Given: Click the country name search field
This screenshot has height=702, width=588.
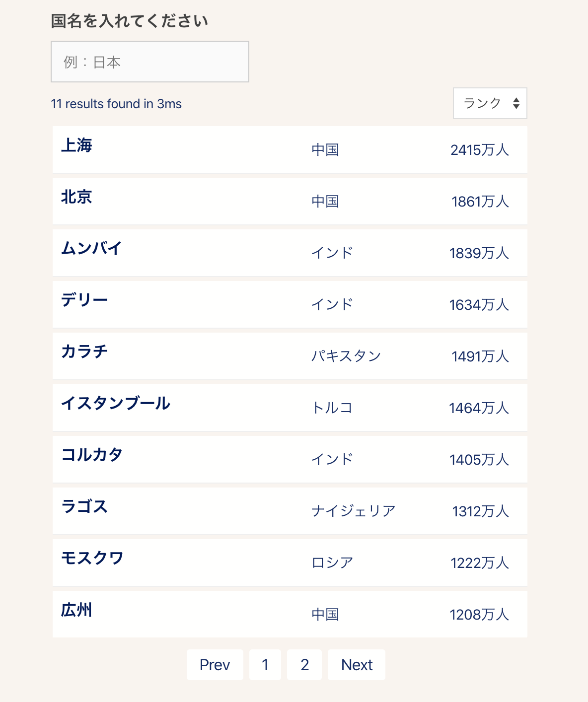Looking at the screenshot, I should pos(149,62).
